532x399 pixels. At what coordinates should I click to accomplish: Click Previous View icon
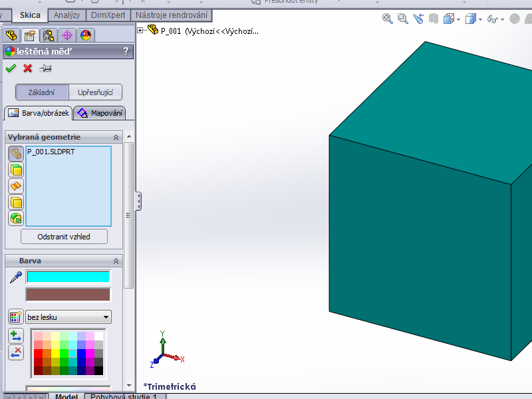pyautogui.click(x=418, y=19)
